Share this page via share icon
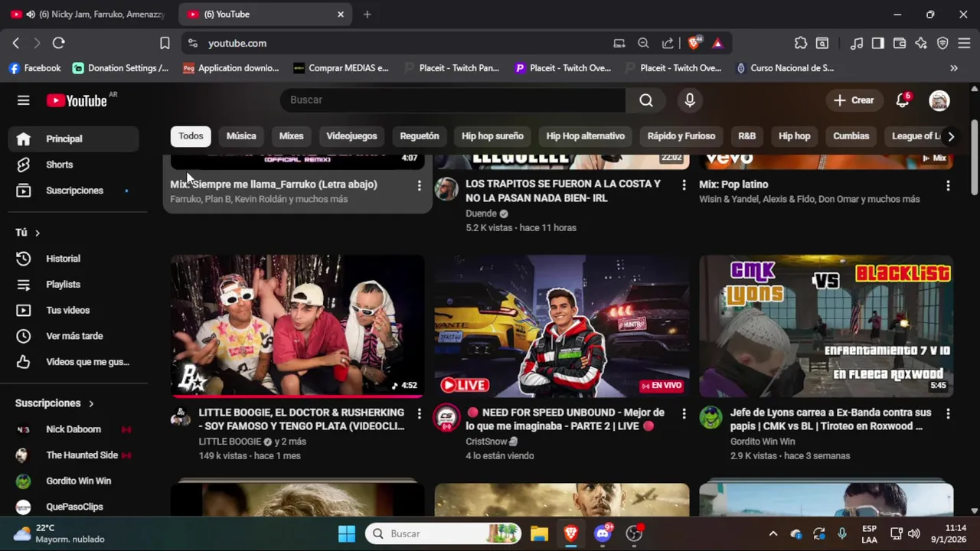 coord(668,43)
